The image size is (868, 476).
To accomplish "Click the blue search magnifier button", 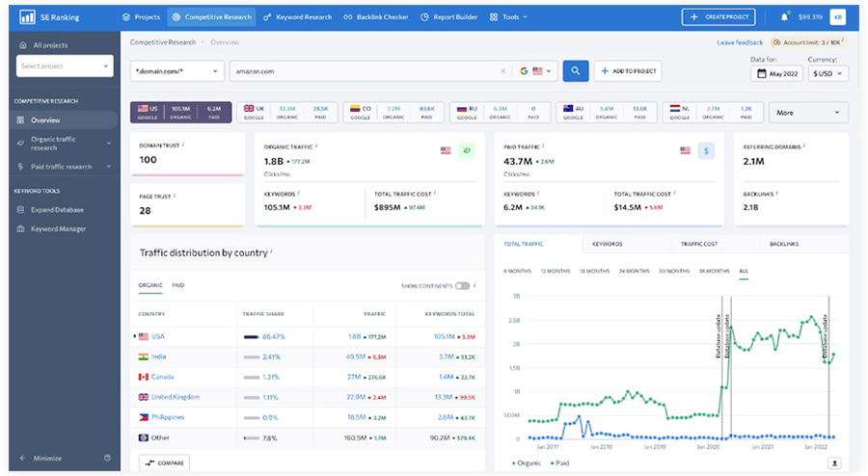I will pyautogui.click(x=576, y=70).
